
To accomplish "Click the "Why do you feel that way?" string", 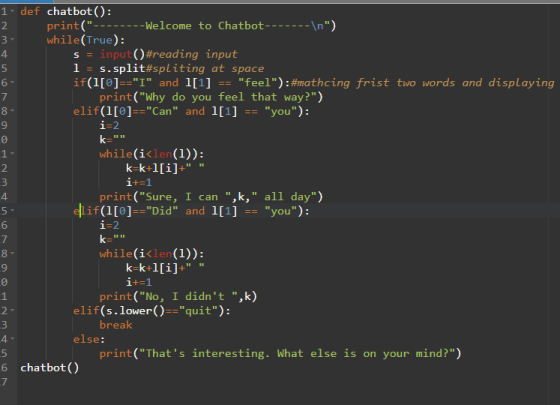I will (x=228, y=97).
